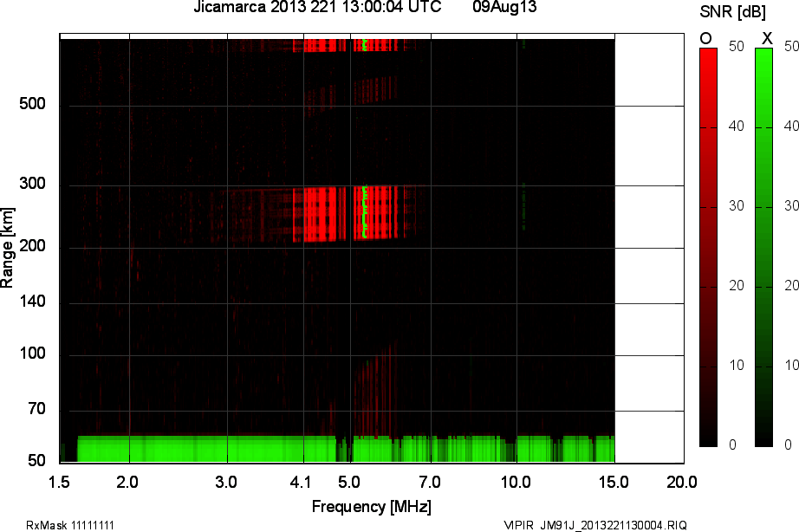Viewport: 799px width, 532px height.
Task: Click the "50" tick on red O color bar
Action: (x=737, y=47)
